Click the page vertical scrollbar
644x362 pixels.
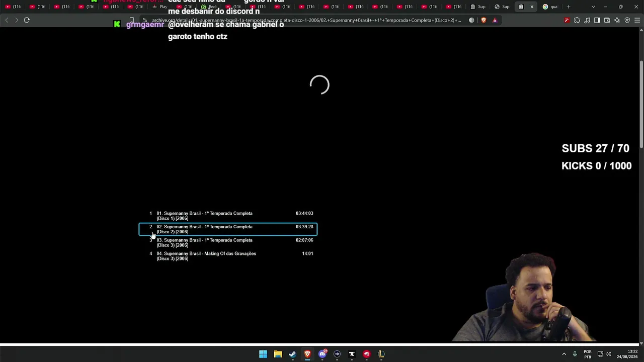(641, 105)
